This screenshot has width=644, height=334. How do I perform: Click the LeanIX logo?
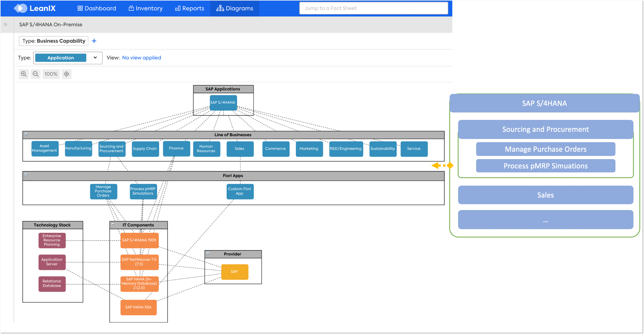[35, 8]
